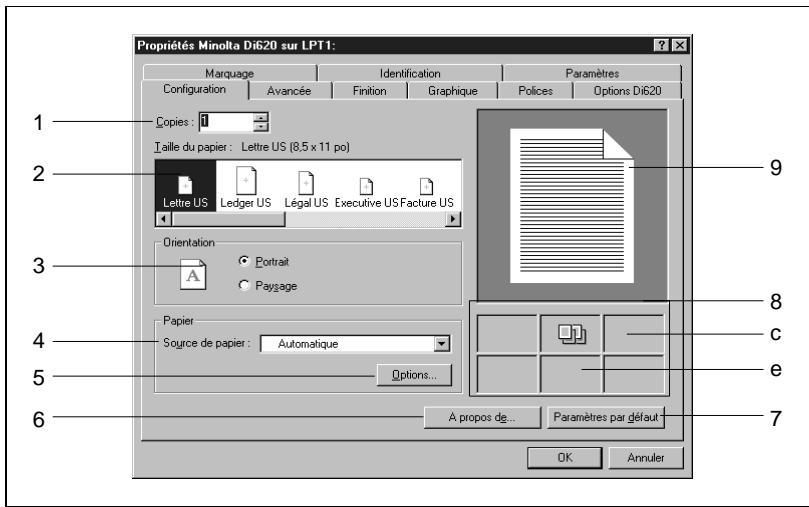Open the Polices tab
This screenshot has width=809, height=507.
(x=536, y=91)
